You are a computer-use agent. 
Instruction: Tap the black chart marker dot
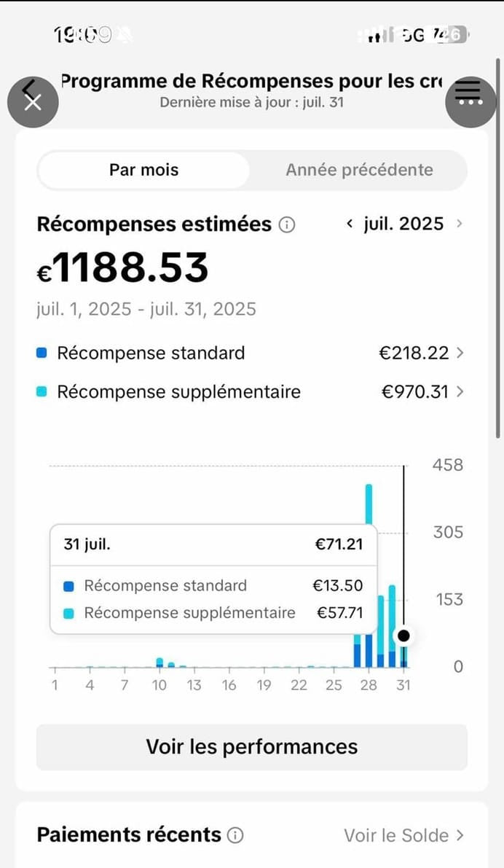point(403,636)
